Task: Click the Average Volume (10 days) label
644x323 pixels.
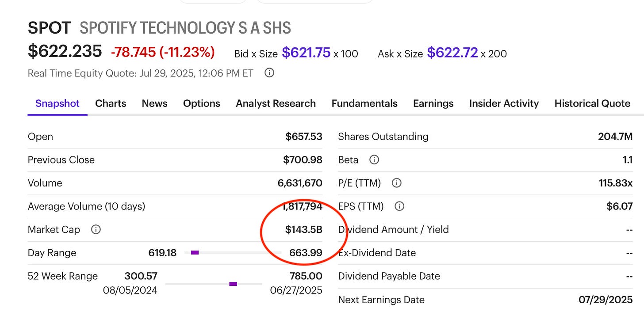Action: (x=86, y=206)
